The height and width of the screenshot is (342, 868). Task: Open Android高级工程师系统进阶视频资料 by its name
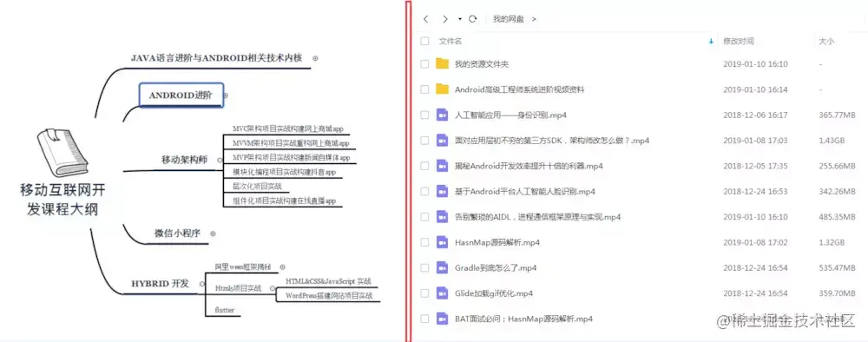pyautogui.click(x=519, y=89)
